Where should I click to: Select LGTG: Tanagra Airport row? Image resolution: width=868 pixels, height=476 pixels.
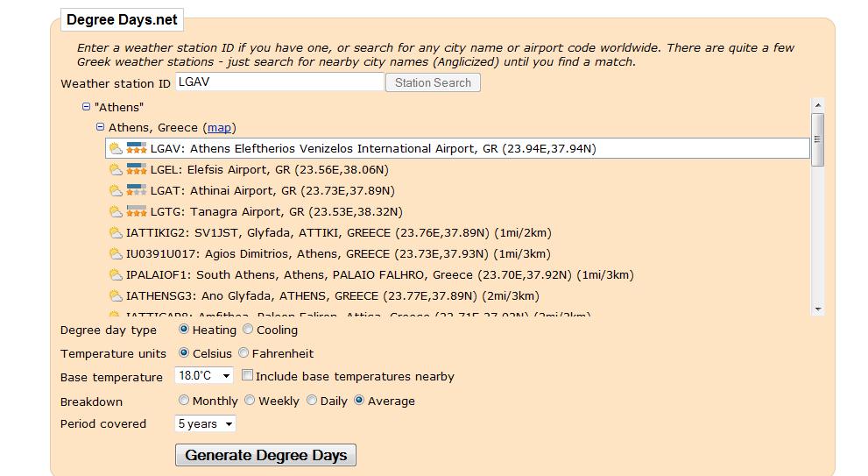[457, 211]
